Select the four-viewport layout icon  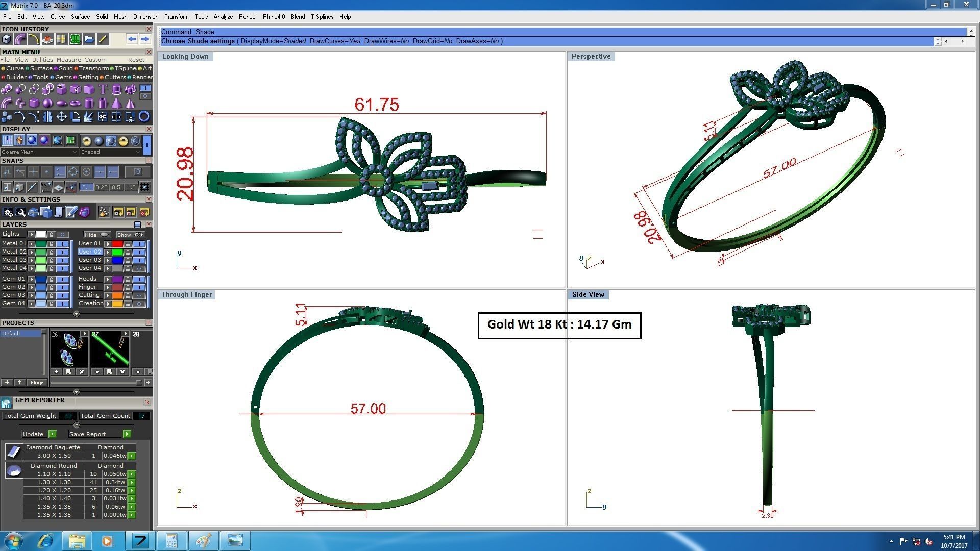click(70, 140)
